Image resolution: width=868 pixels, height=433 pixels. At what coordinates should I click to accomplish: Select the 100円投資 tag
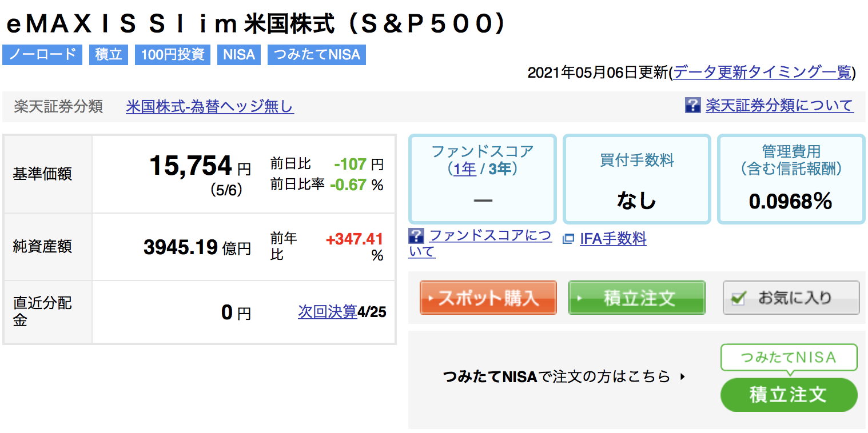point(173,55)
